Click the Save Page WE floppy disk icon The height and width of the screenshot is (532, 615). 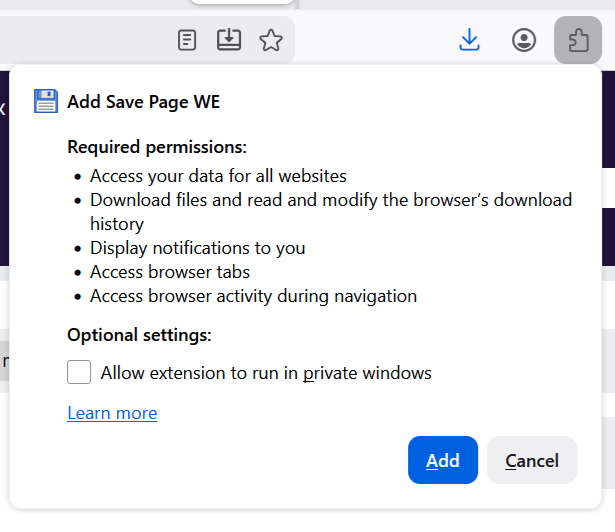[46, 101]
